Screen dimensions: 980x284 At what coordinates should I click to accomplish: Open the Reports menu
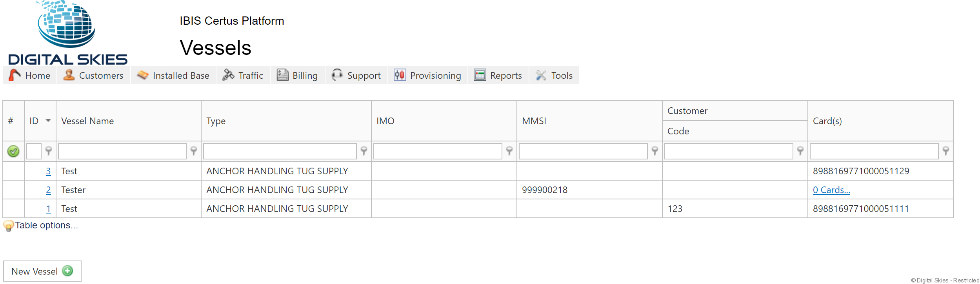point(498,75)
